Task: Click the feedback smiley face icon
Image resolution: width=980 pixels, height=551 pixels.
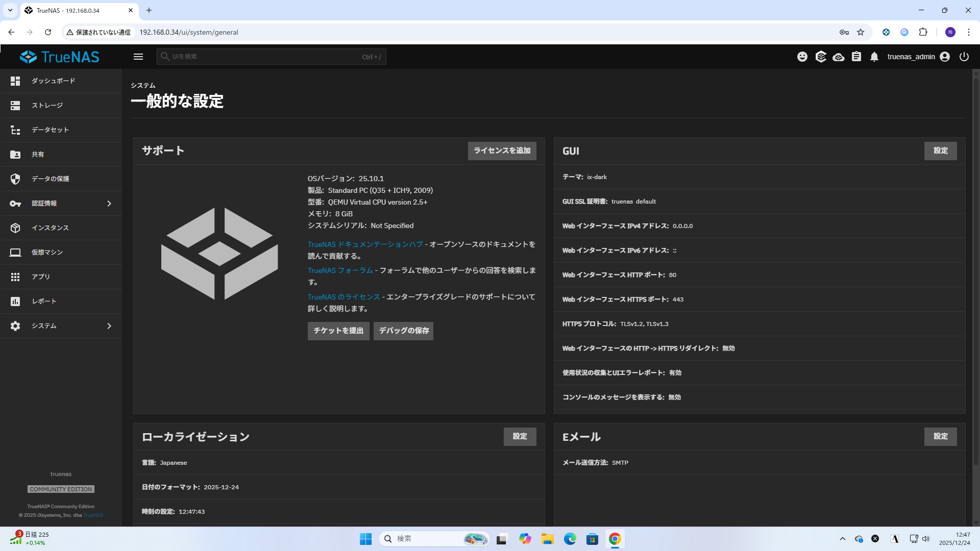Action: click(x=802, y=57)
